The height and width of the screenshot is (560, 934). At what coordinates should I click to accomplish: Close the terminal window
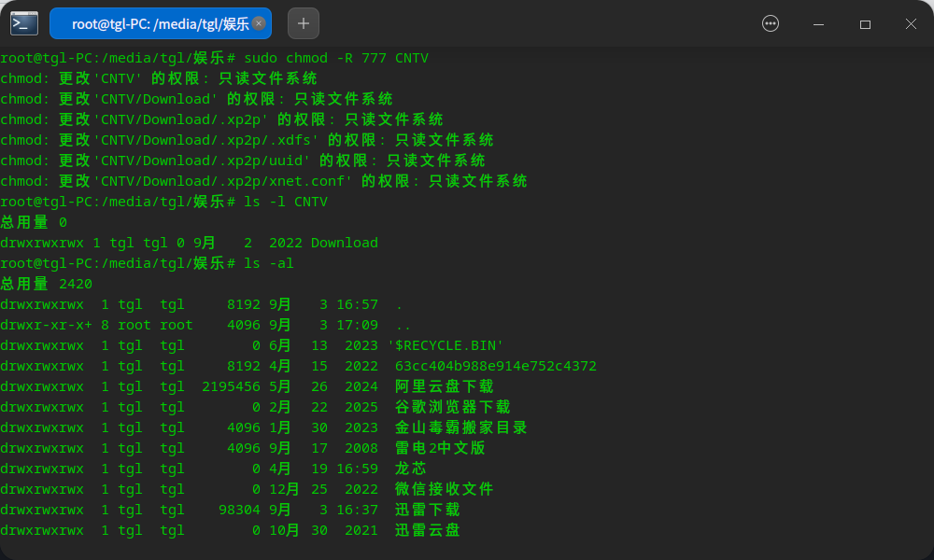pyautogui.click(x=911, y=24)
